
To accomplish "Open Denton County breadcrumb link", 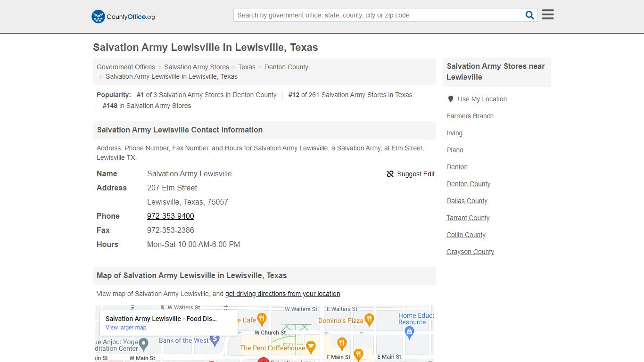I will point(286,67).
